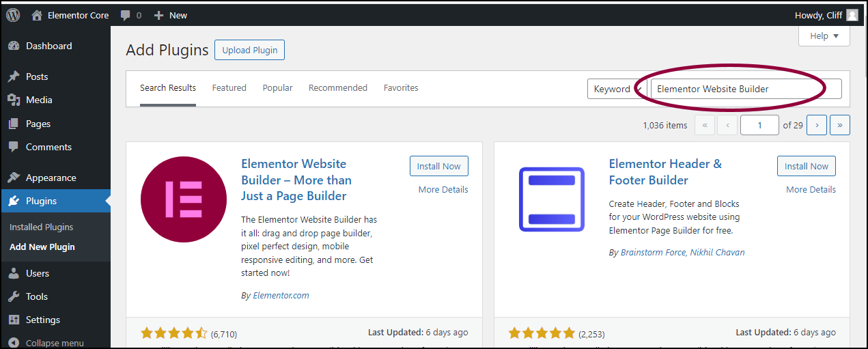This screenshot has width=868, height=349.
Task: Go to Posts in the sidebar
Action: tap(37, 76)
